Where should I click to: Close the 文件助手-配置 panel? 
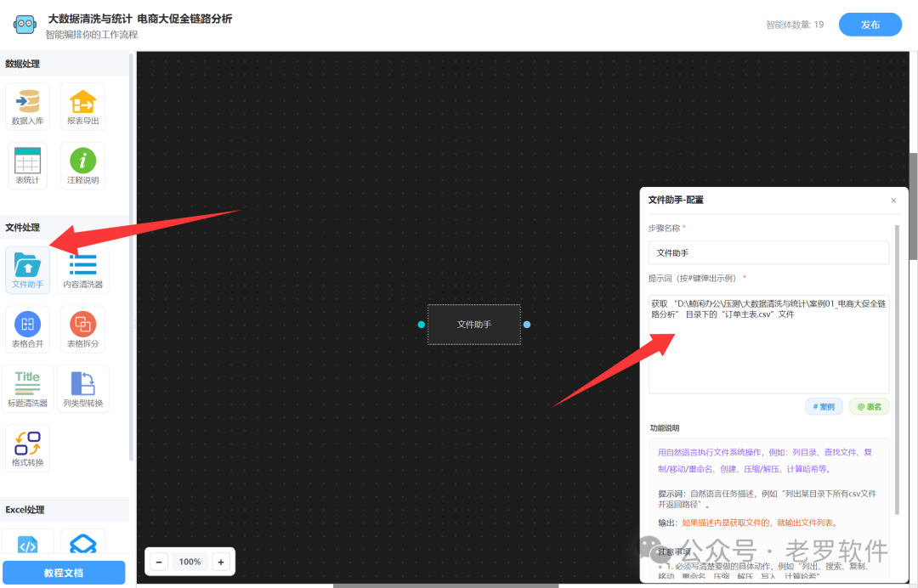tap(893, 200)
